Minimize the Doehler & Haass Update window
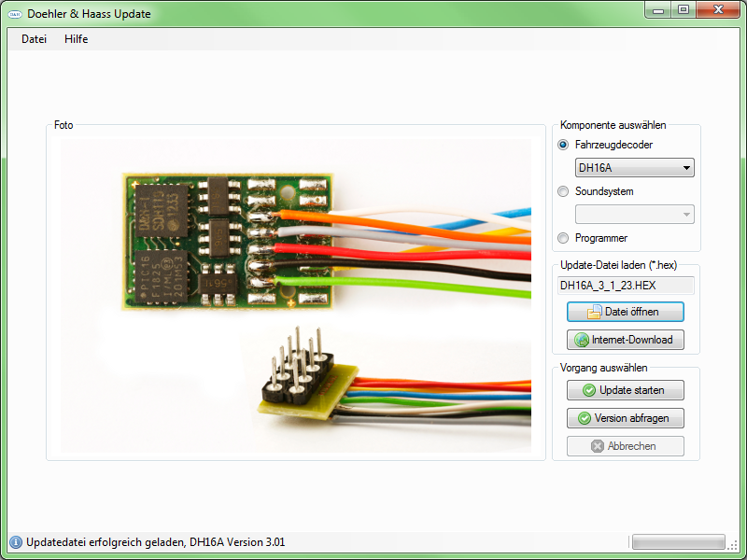 [x=658, y=10]
